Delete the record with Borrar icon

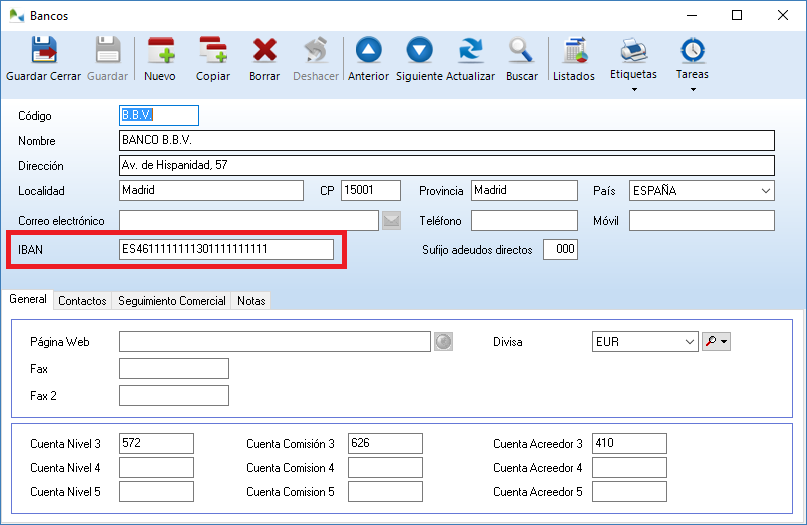pyautogui.click(x=264, y=52)
